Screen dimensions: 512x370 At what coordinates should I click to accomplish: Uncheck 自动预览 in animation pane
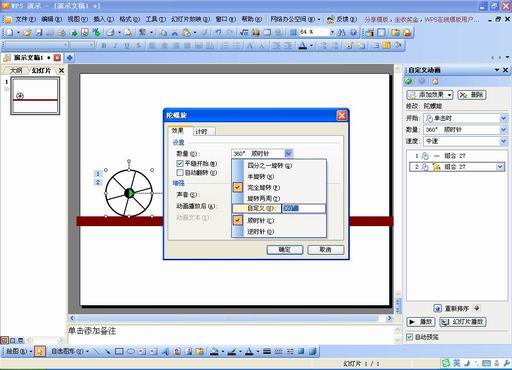tap(409, 337)
